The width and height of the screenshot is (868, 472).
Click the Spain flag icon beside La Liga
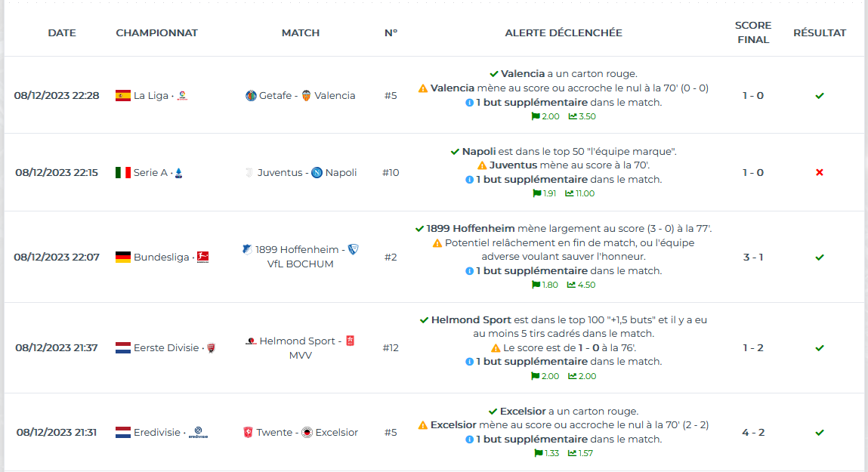tap(123, 96)
